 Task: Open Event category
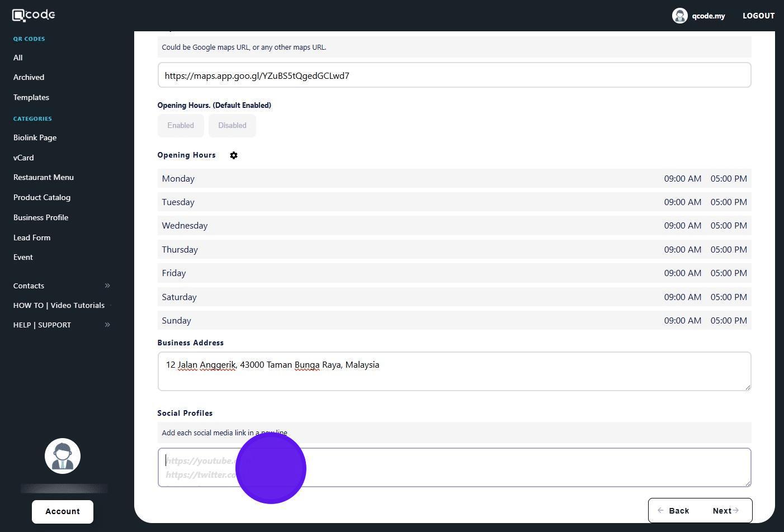[23, 257]
